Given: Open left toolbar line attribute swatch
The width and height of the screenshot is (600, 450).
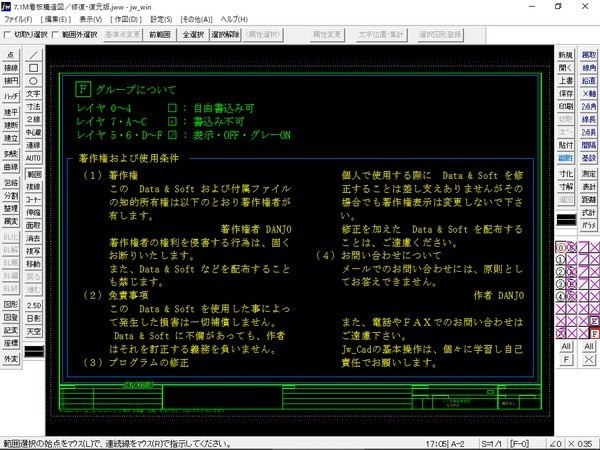Looking at the screenshot, I should click(x=34, y=351).
